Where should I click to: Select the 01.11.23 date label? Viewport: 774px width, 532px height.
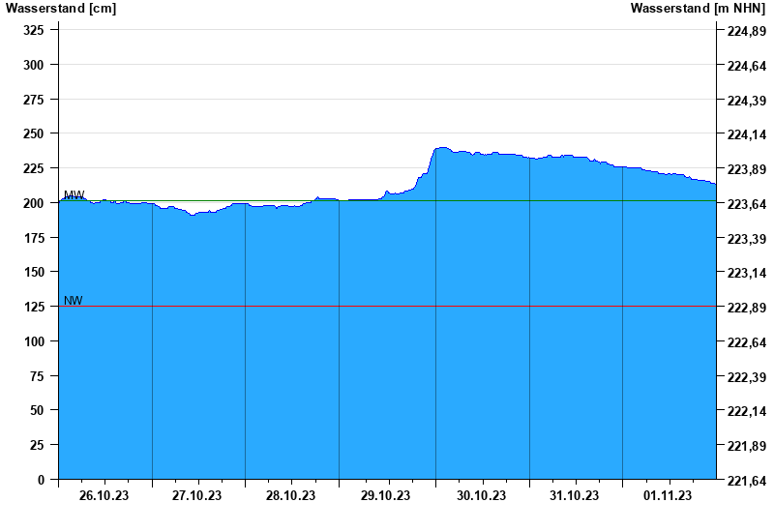[668, 495]
